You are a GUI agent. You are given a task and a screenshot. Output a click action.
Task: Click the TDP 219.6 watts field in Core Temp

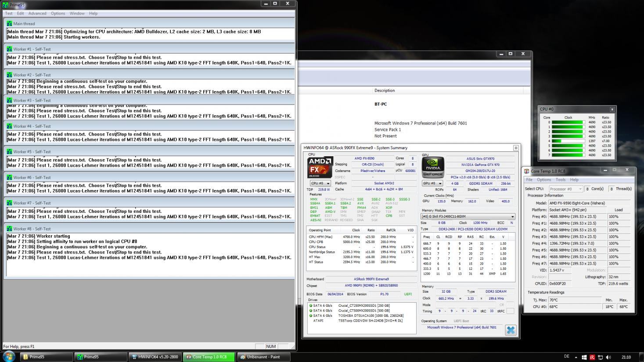[x=619, y=284]
